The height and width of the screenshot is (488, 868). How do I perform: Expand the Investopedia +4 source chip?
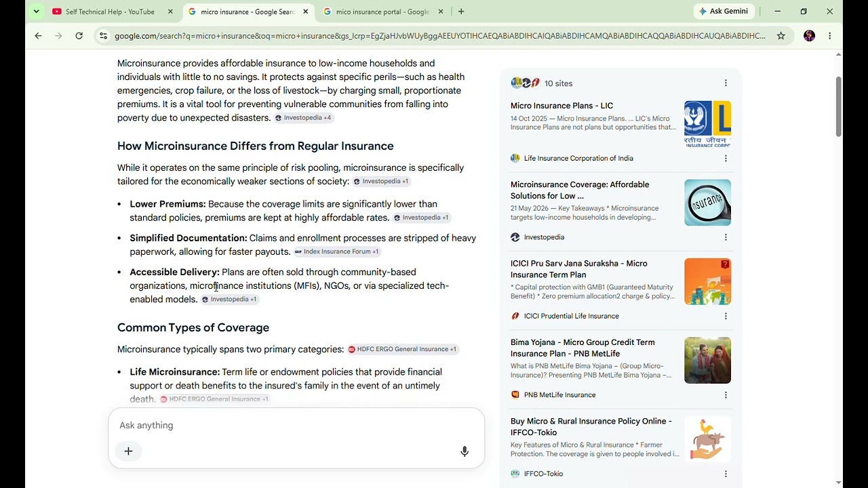coord(304,118)
